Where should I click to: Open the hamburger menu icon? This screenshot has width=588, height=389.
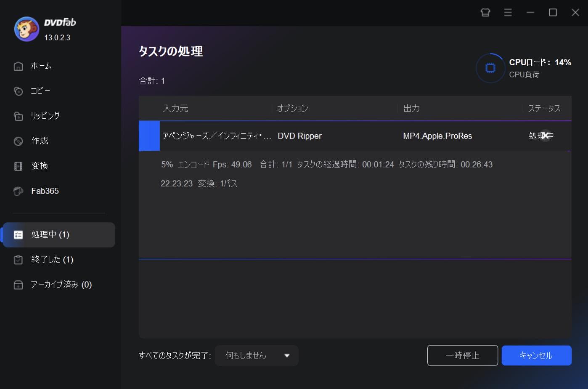pyautogui.click(x=508, y=13)
